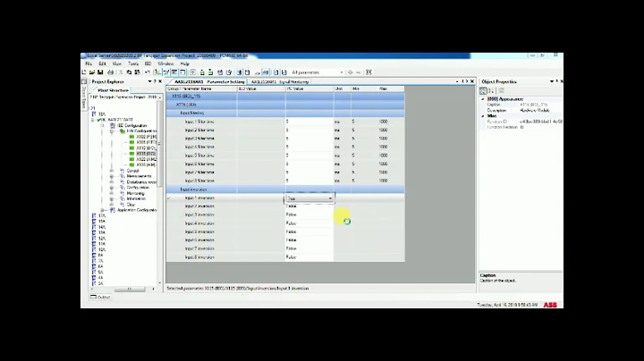Click the PC value for Input 2 inversion

pos(309,206)
